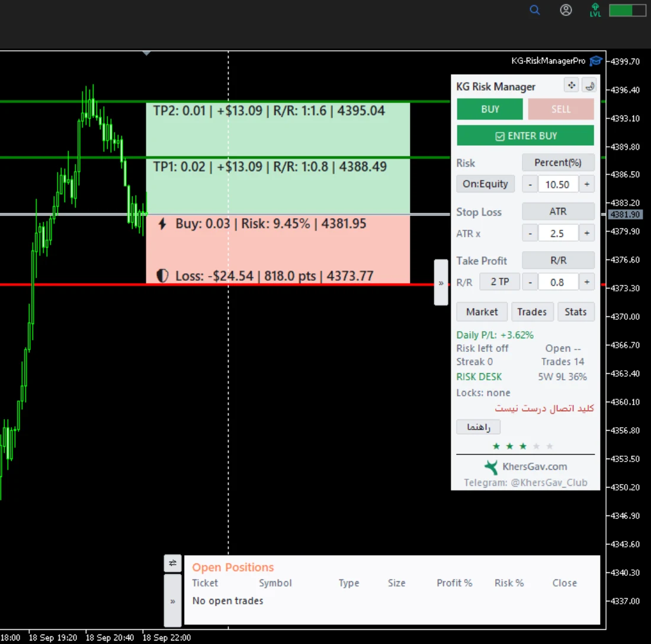This screenshot has width=651, height=644.
Task: Open the KhersGav.com link
Action: tap(535, 467)
